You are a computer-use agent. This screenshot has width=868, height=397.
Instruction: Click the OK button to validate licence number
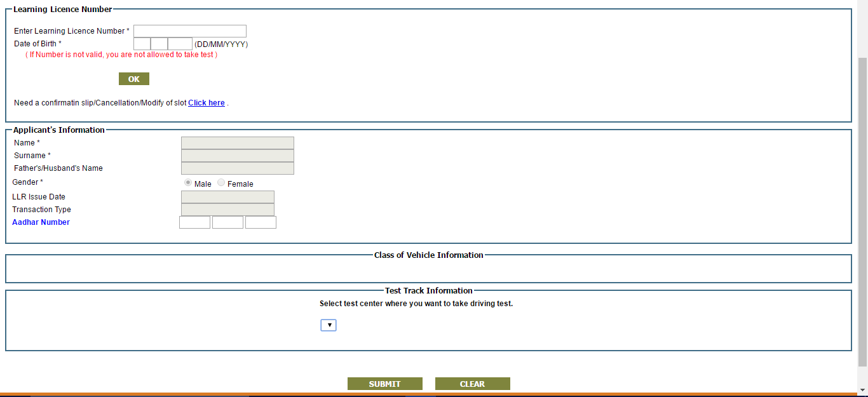133,78
